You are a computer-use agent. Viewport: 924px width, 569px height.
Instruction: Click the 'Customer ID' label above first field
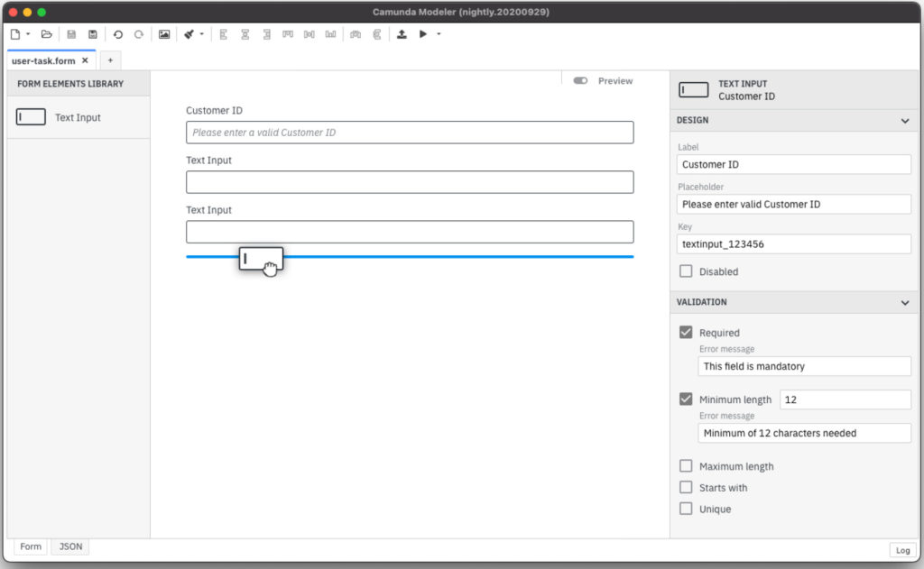(x=214, y=111)
